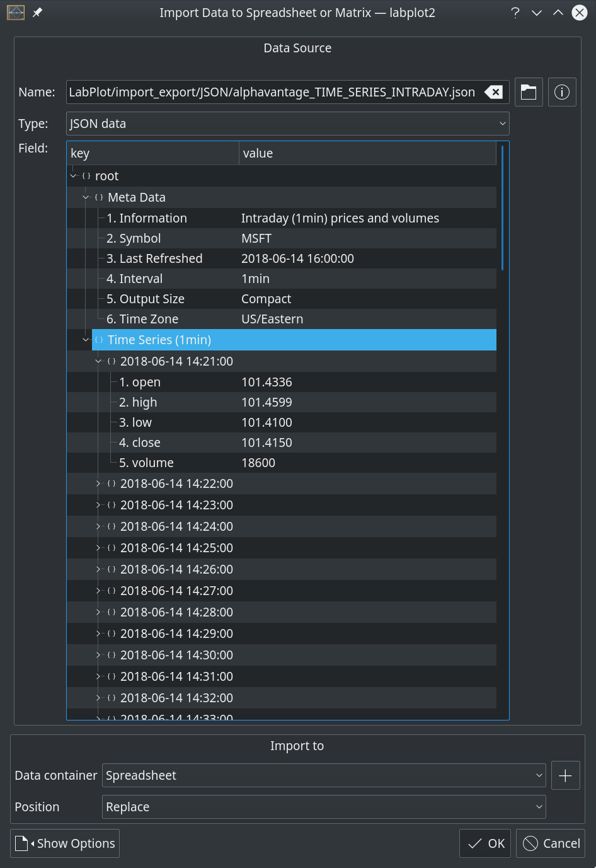This screenshot has width=596, height=868.
Task: Open the folder browser to choose a file
Action: tap(528, 91)
